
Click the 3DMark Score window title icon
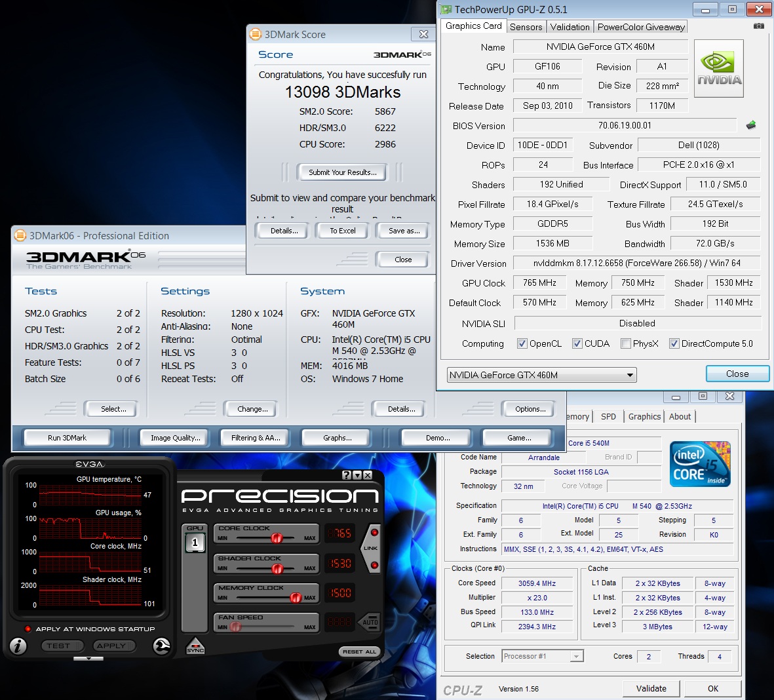(x=255, y=34)
